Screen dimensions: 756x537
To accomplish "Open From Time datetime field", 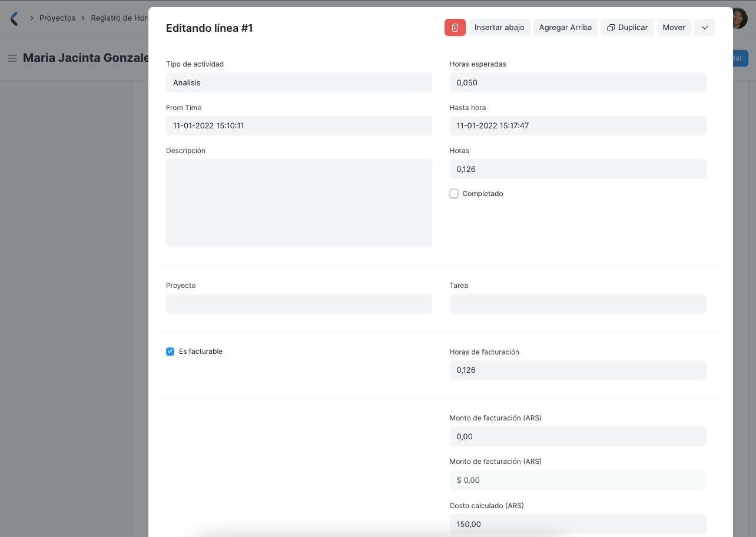I will coord(299,125).
